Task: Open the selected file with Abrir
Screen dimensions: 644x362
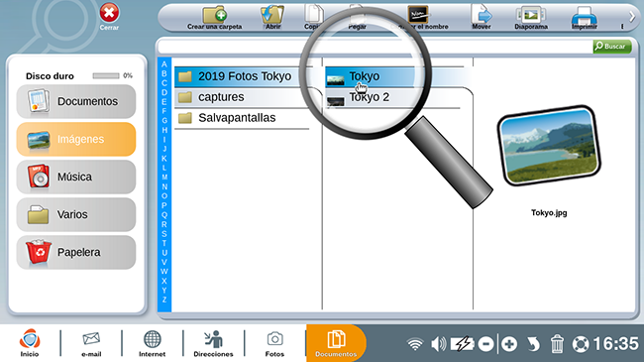Action: [x=272, y=15]
